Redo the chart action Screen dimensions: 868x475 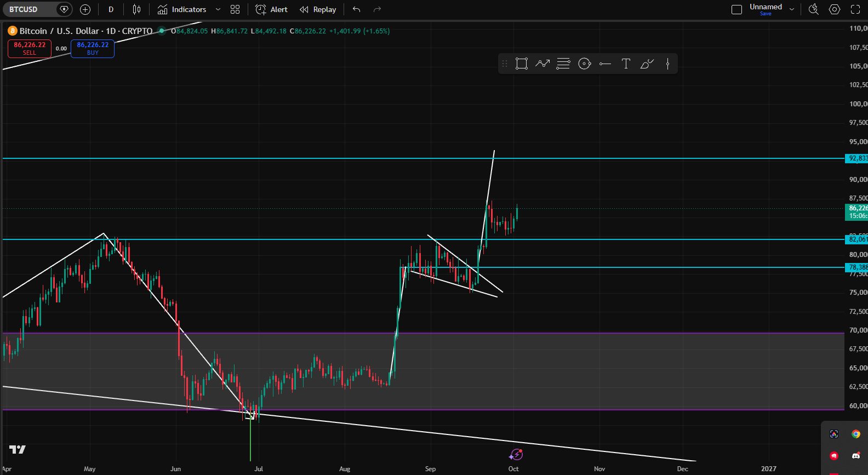[377, 9]
